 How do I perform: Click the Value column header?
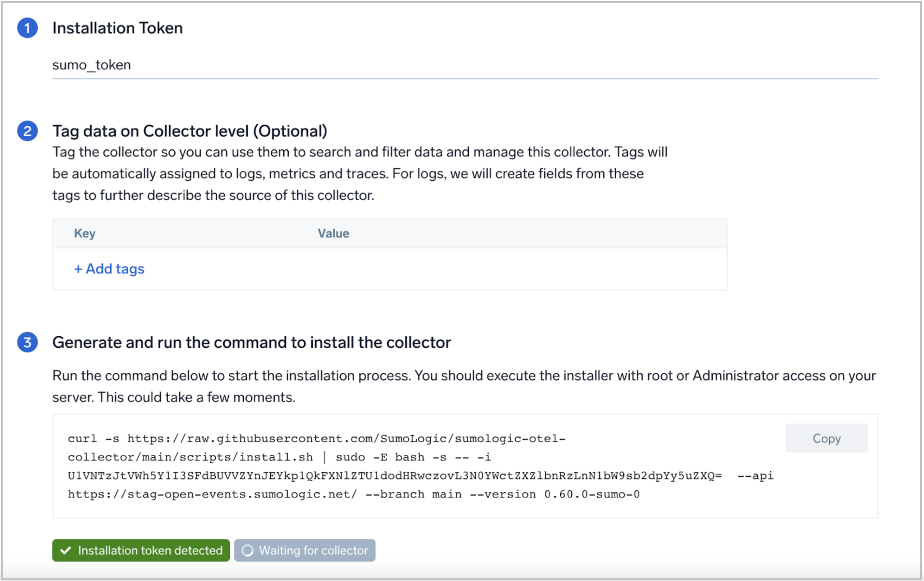click(x=333, y=233)
